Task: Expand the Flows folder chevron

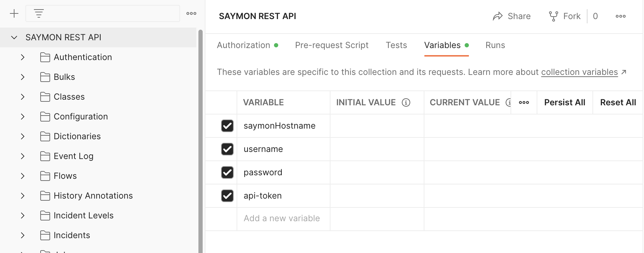Action: coord(23,176)
